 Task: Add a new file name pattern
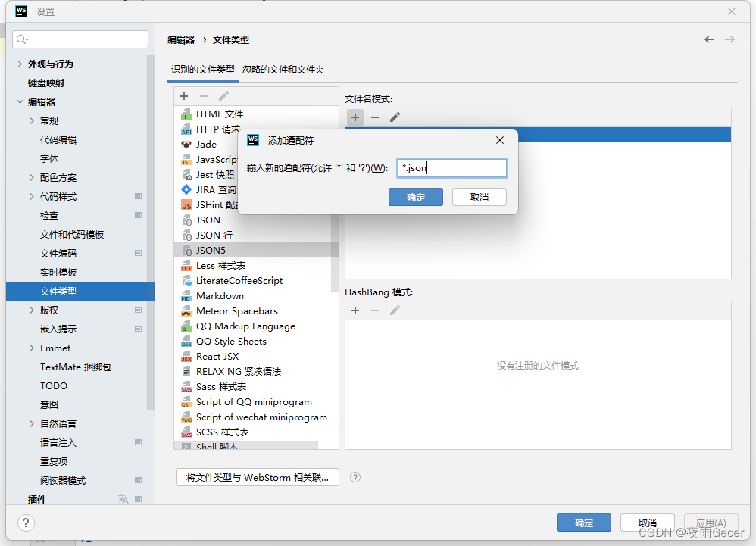click(x=355, y=117)
